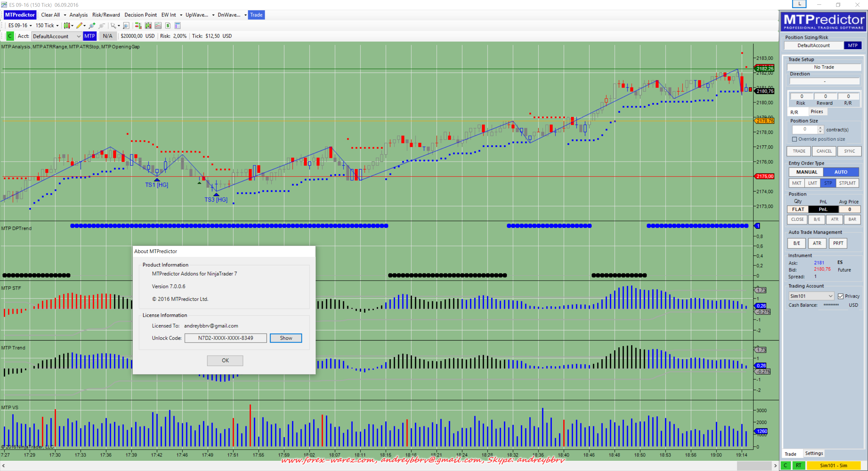The height and width of the screenshot is (471, 868).
Task: Switch entry order type to MANUAL
Action: [806, 172]
